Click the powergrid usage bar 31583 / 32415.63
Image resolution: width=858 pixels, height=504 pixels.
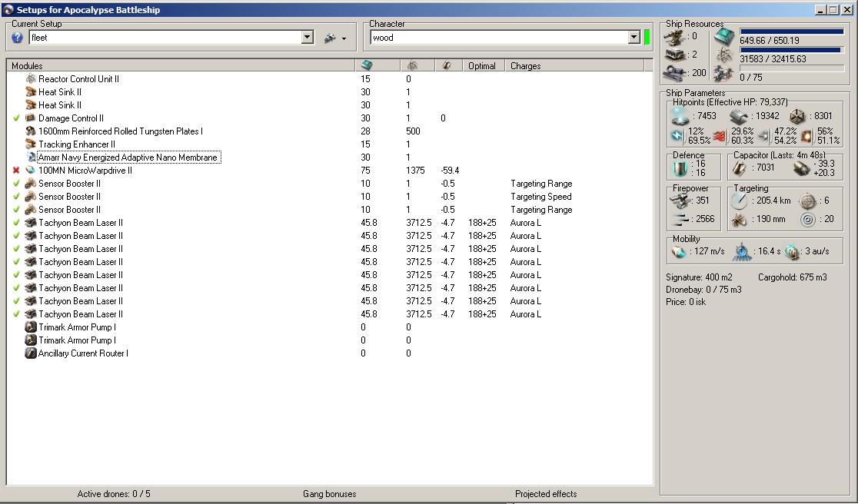pyautogui.click(x=791, y=50)
